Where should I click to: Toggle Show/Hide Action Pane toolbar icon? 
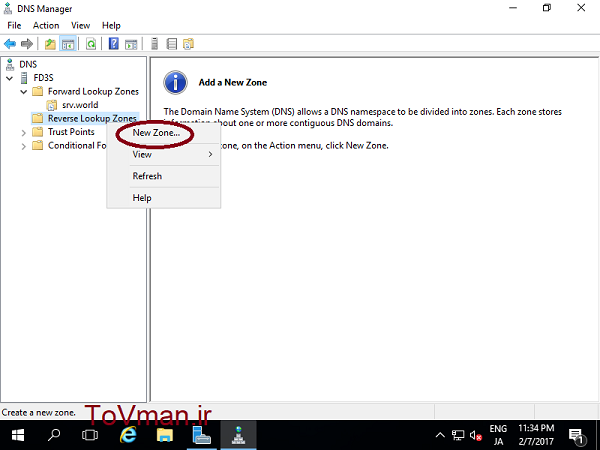click(131, 44)
